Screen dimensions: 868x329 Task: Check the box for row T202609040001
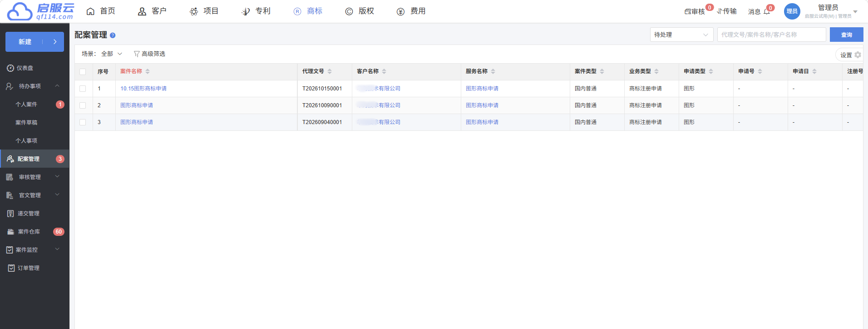pos(83,122)
